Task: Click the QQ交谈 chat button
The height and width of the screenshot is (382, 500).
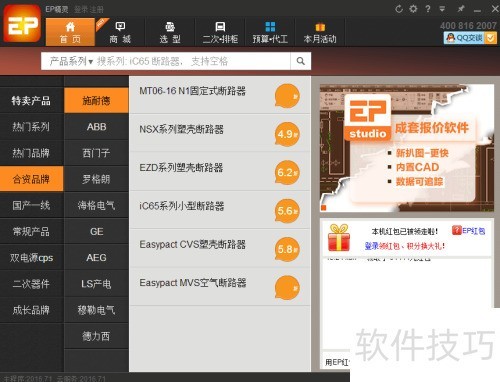Action: pyautogui.click(x=464, y=38)
